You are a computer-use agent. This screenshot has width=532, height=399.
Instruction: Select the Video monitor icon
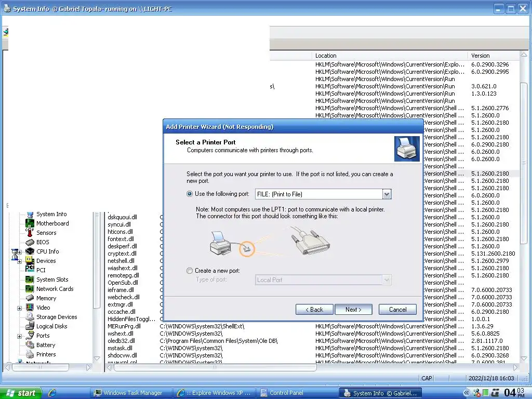[30, 308]
